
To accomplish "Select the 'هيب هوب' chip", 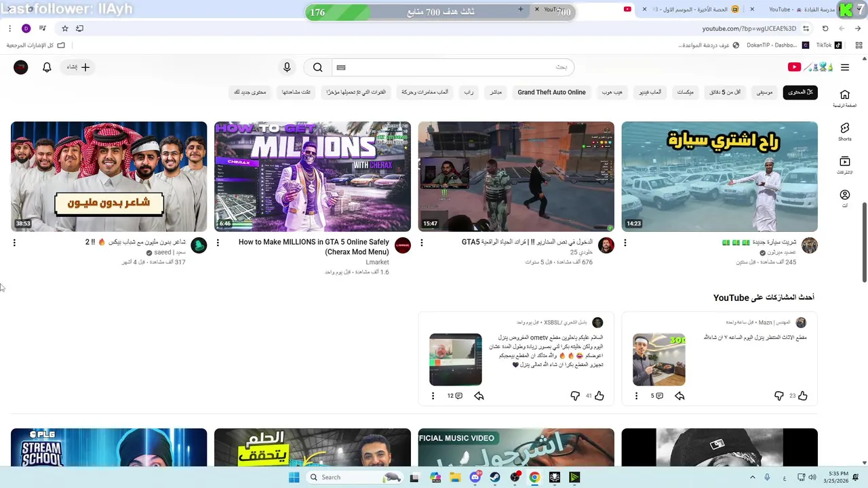I will 612,92.
